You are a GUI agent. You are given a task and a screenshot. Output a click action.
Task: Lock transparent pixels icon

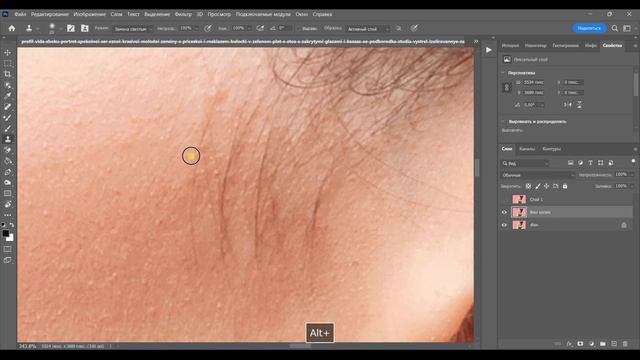point(528,186)
